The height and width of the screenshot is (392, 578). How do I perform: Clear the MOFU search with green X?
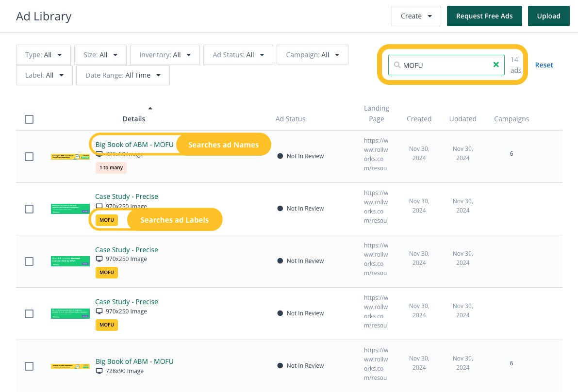coord(496,65)
